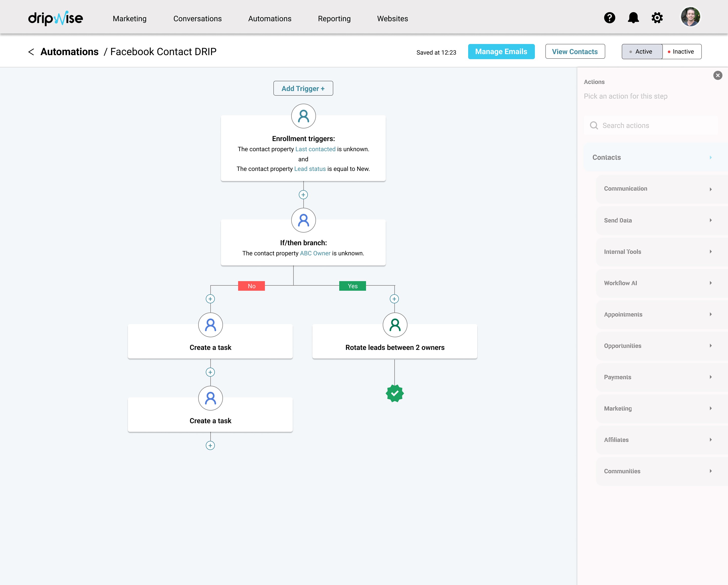Screen dimensions: 728x585
Task: Set automation status to Inactive
Action: [681, 52]
